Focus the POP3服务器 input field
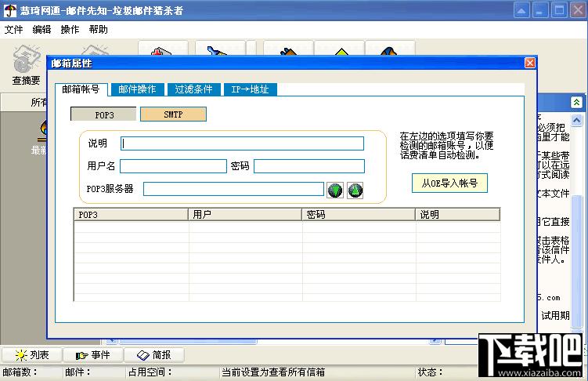This screenshot has width=588, height=381. (x=233, y=189)
